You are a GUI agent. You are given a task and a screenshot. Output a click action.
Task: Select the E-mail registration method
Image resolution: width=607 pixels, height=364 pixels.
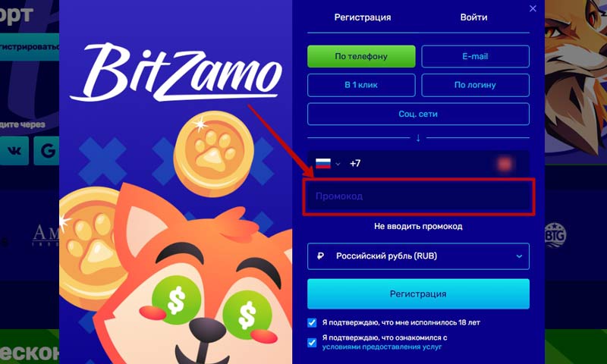[x=475, y=56]
